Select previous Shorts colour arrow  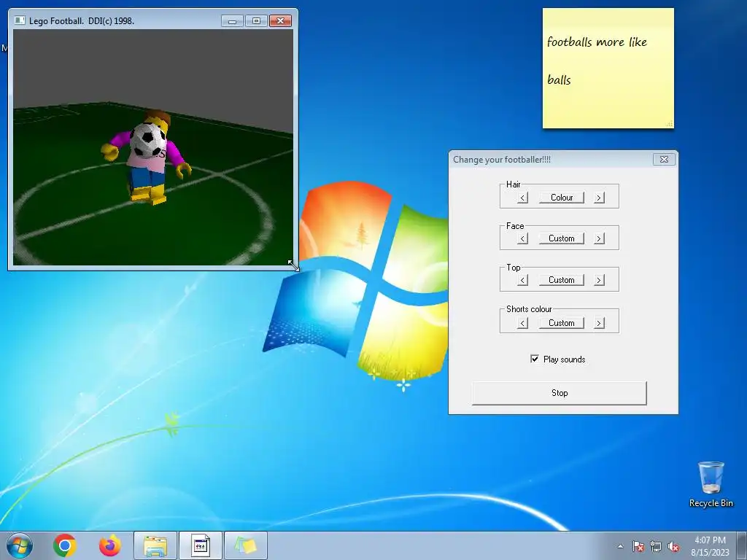(522, 323)
